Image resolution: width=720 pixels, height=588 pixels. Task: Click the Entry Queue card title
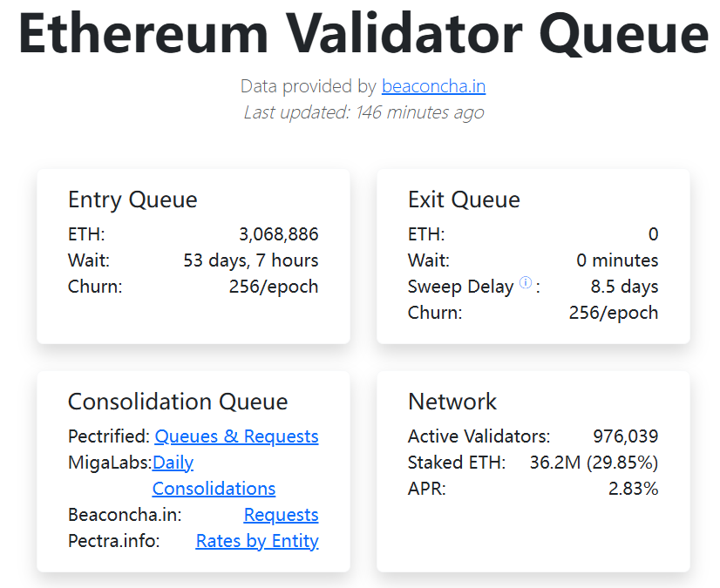click(x=132, y=199)
